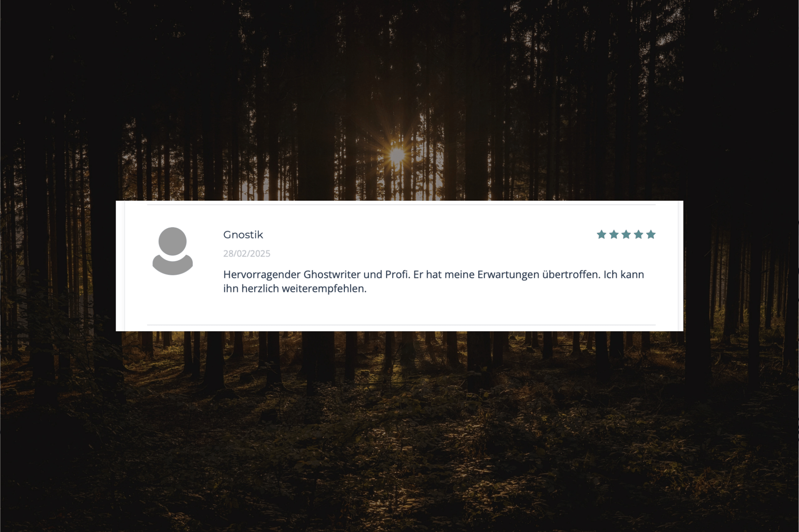Image resolution: width=799 pixels, height=532 pixels.
Task: Click the word weiterempfehlen in the review
Action: 324,289
